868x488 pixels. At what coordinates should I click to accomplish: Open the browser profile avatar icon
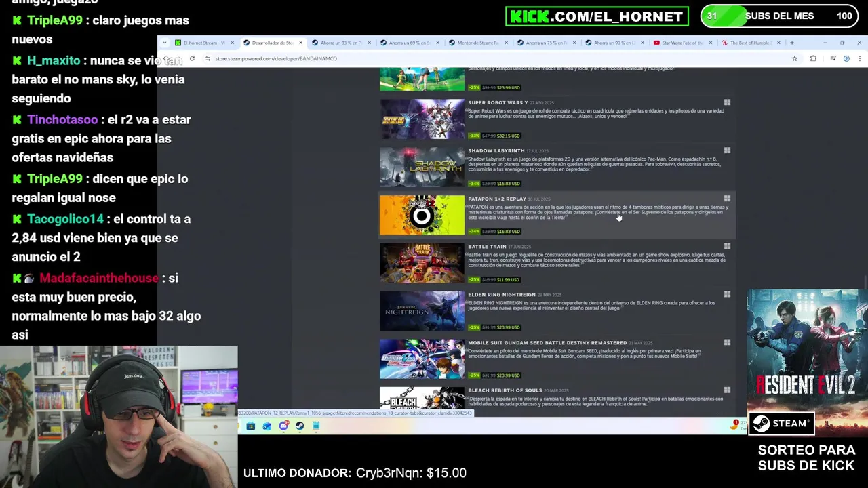pyautogui.click(x=846, y=59)
